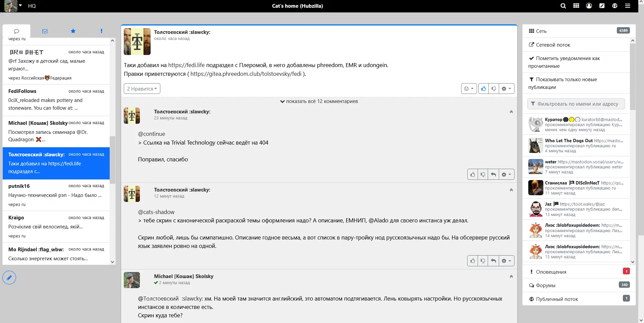Open the apps grid menu

[x=576, y=6]
